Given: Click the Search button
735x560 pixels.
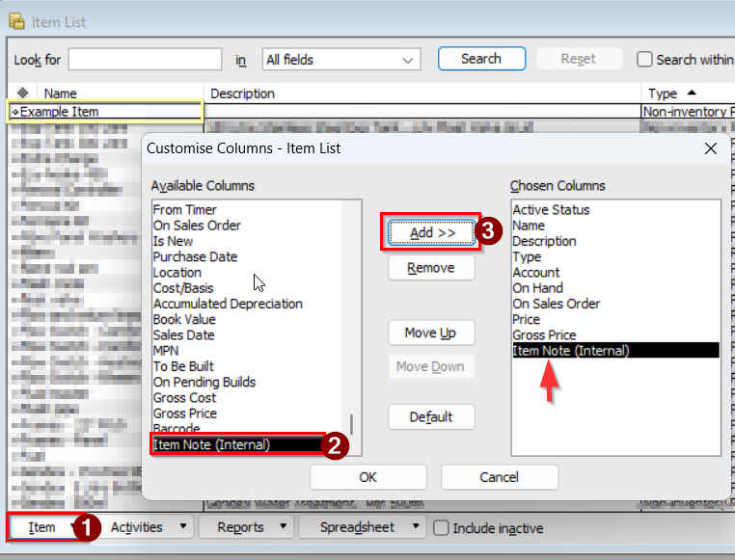Looking at the screenshot, I should click(481, 59).
